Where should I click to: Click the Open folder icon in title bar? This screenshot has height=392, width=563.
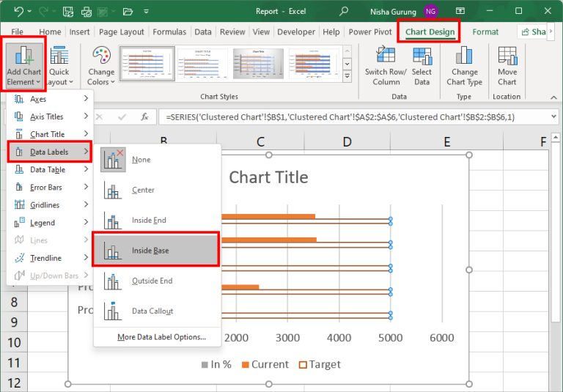pos(128,12)
